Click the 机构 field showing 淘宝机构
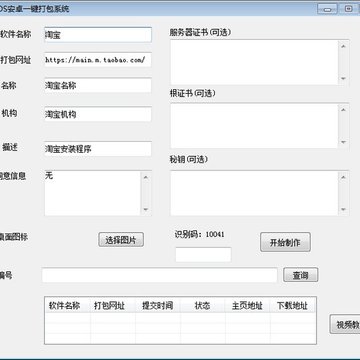Screen dimensions: 360x360 [98, 114]
